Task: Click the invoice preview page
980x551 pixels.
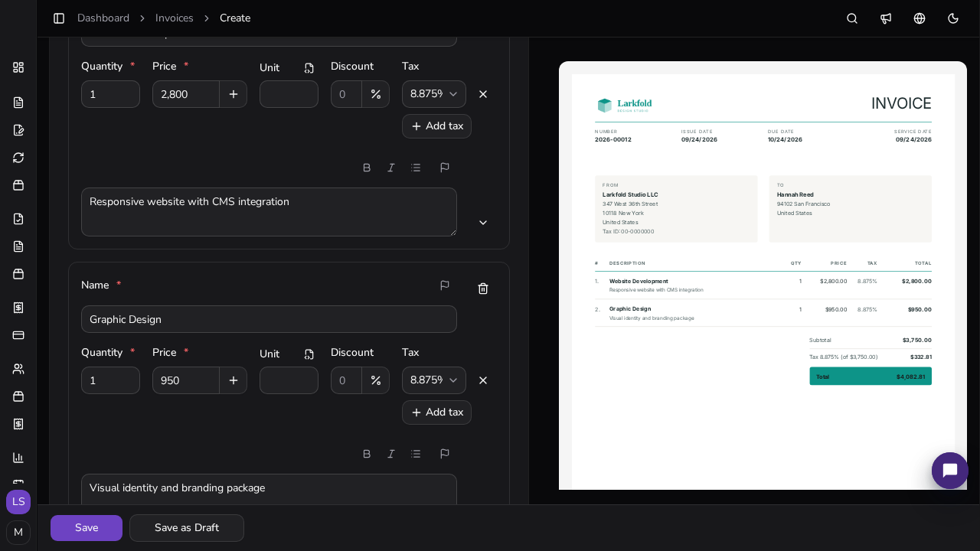Action: 763,282
